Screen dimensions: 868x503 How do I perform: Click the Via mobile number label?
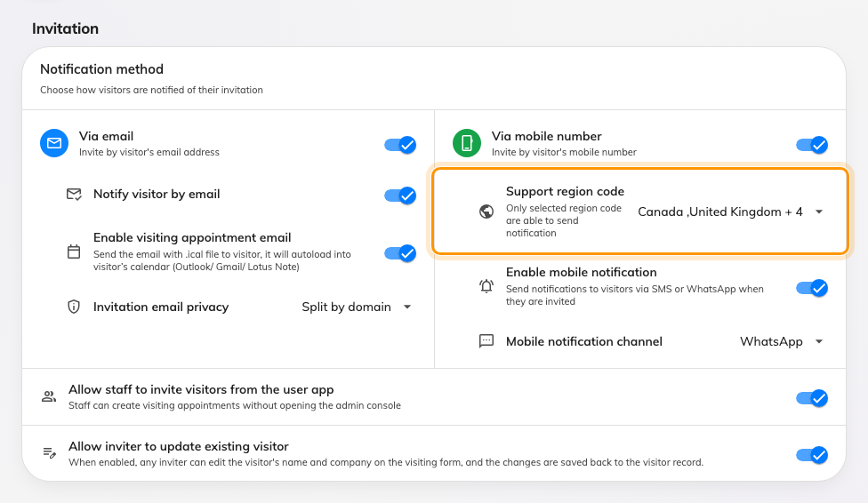point(547,136)
